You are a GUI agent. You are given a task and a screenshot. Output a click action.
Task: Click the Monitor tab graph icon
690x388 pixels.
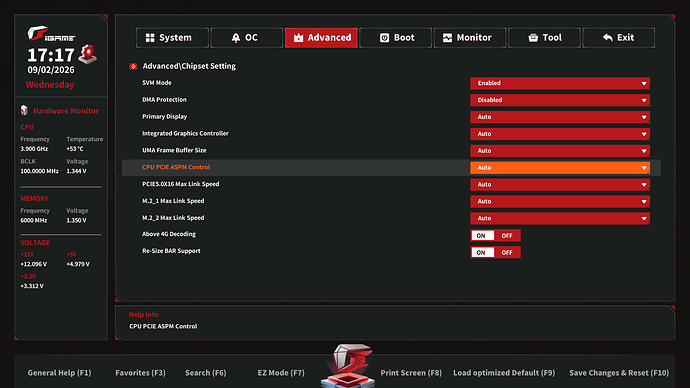tap(447, 38)
